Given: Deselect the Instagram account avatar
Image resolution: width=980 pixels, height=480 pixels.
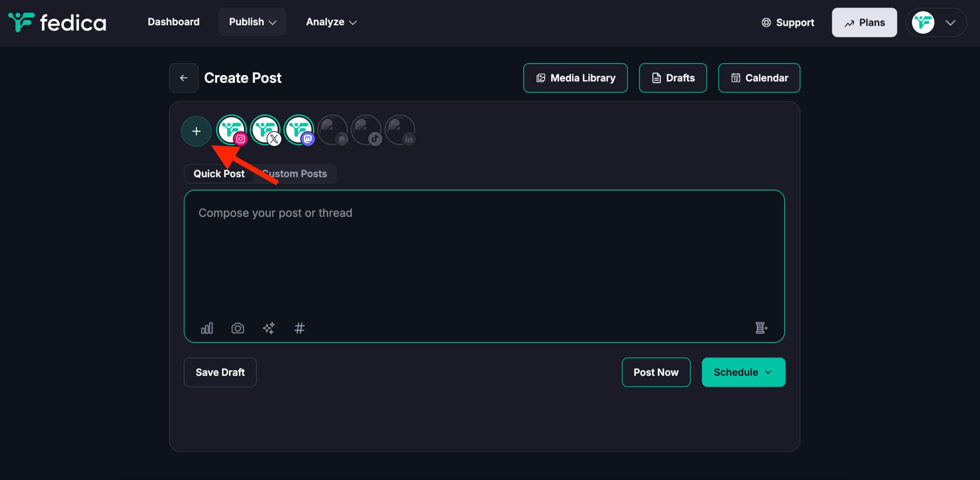Looking at the screenshot, I should coord(231,129).
